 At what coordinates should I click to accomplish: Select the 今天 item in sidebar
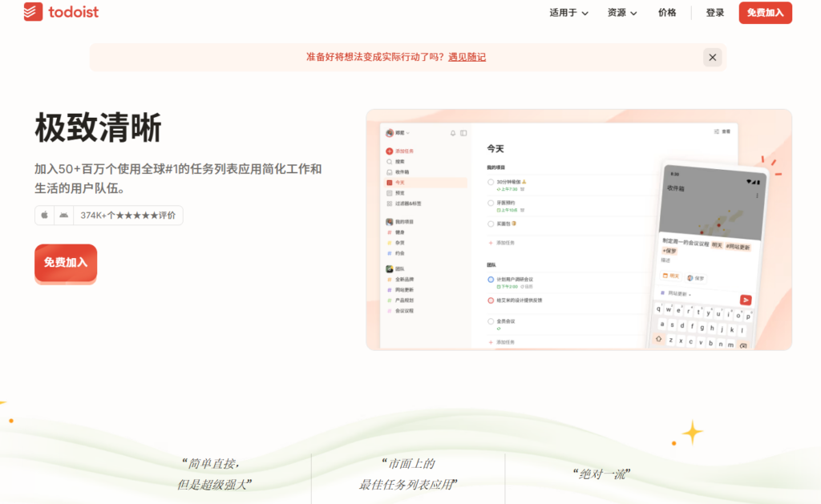tap(426, 183)
